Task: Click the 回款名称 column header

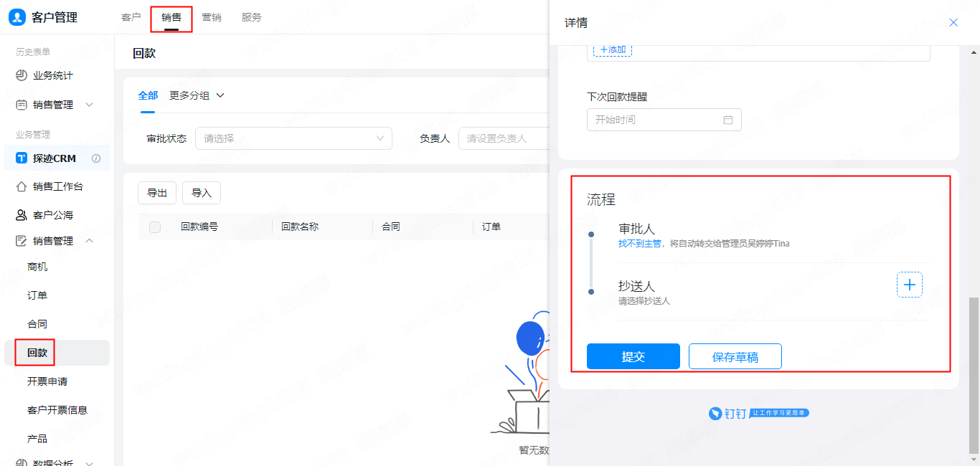Action: (300, 227)
